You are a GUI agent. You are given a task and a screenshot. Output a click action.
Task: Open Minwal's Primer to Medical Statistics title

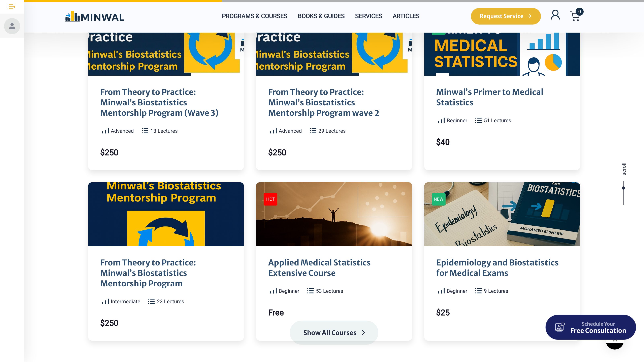click(x=489, y=97)
